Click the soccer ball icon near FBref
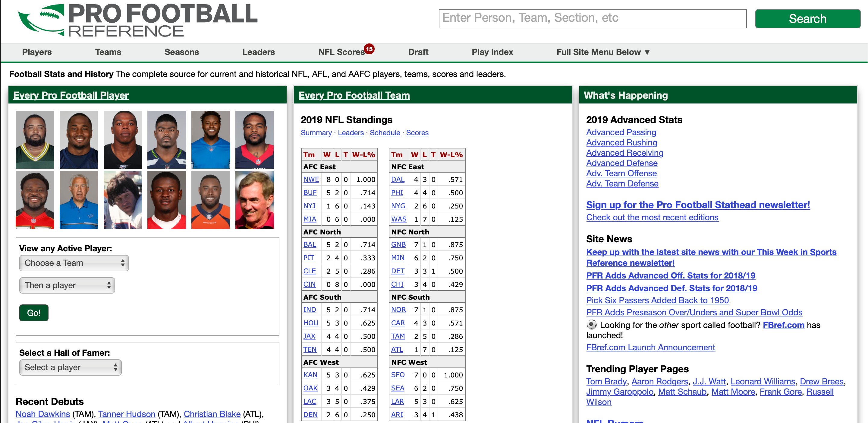The height and width of the screenshot is (423, 868). tap(591, 325)
